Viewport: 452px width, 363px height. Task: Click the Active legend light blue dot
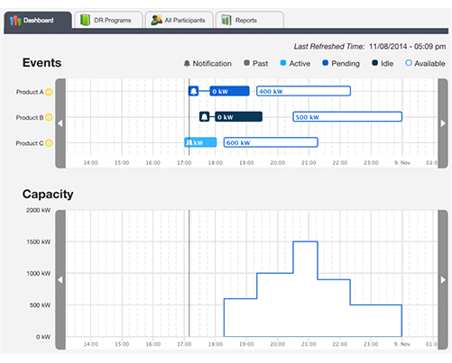pyautogui.click(x=283, y=63)
